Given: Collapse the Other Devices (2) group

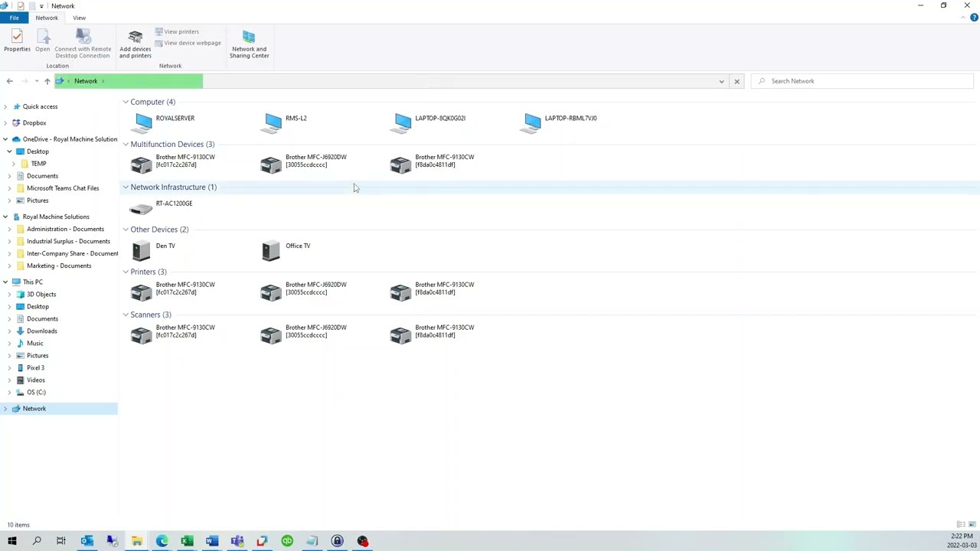Looking at the screenshot, I should tap(126, 230).
